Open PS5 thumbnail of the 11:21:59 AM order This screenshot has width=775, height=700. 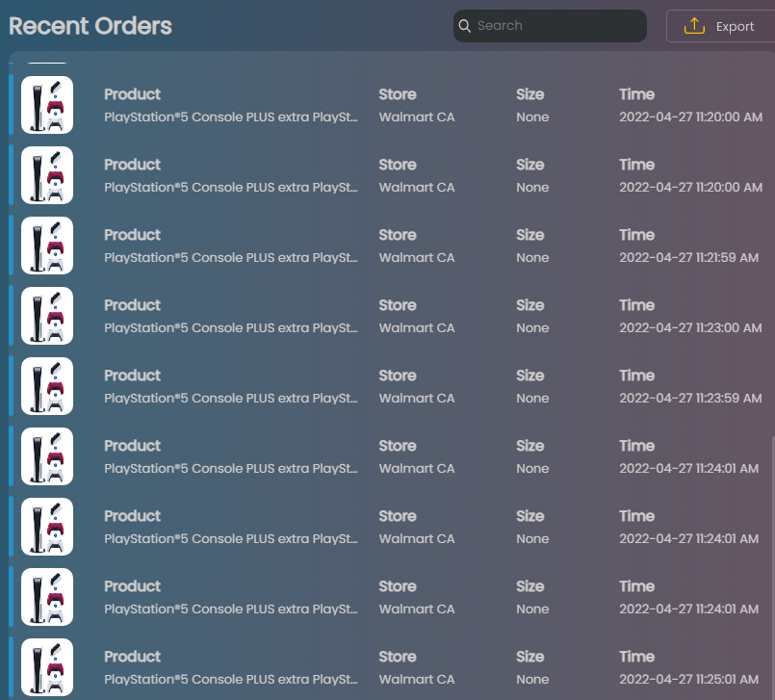[x=47, y=246]
